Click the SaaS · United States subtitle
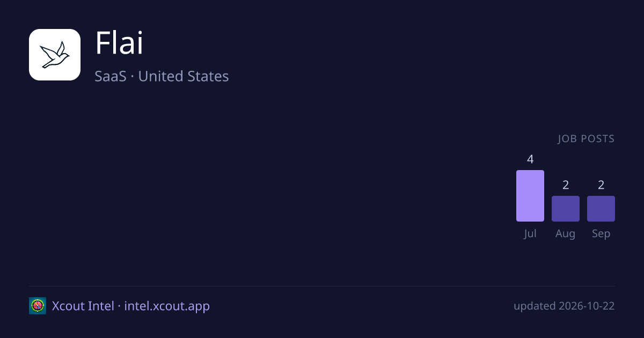The image size is (644, 338). [x=162, y=76]
